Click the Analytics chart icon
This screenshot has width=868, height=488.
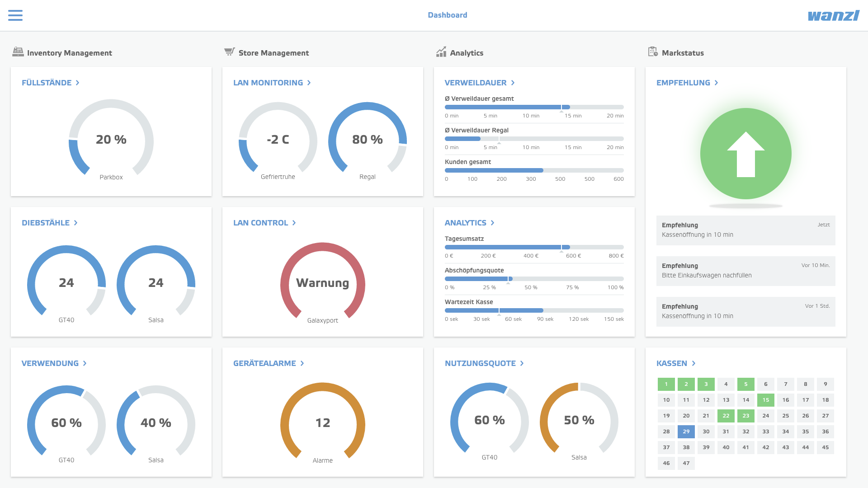tap(441, 52)
